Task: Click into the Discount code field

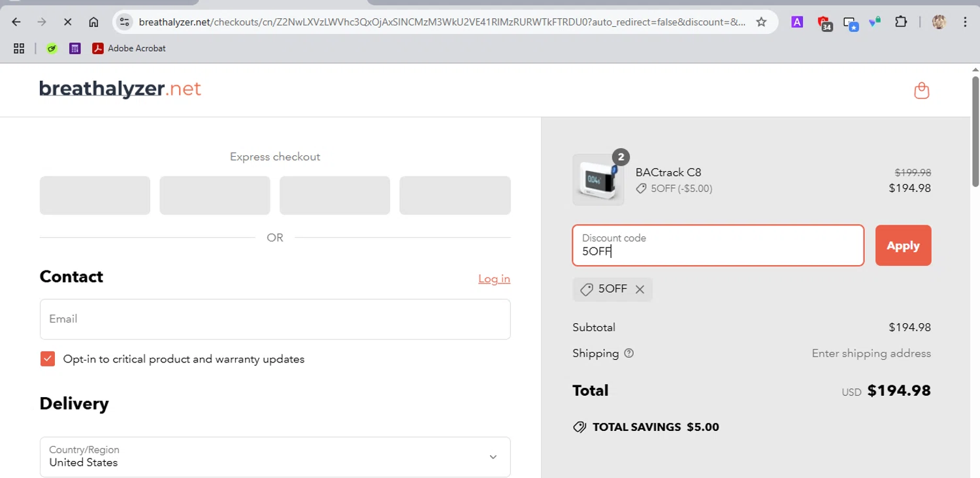Action: 718,246
